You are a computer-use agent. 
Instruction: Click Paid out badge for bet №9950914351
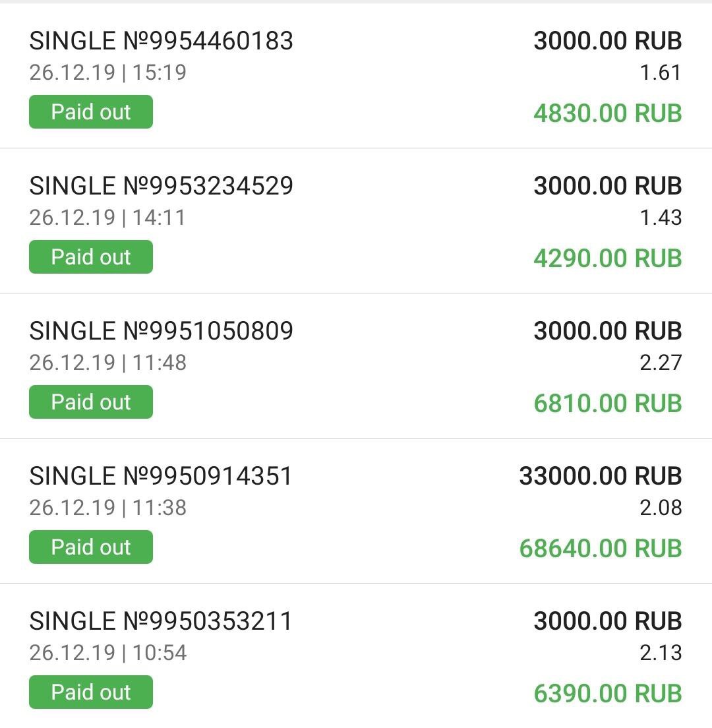[91, 547]
